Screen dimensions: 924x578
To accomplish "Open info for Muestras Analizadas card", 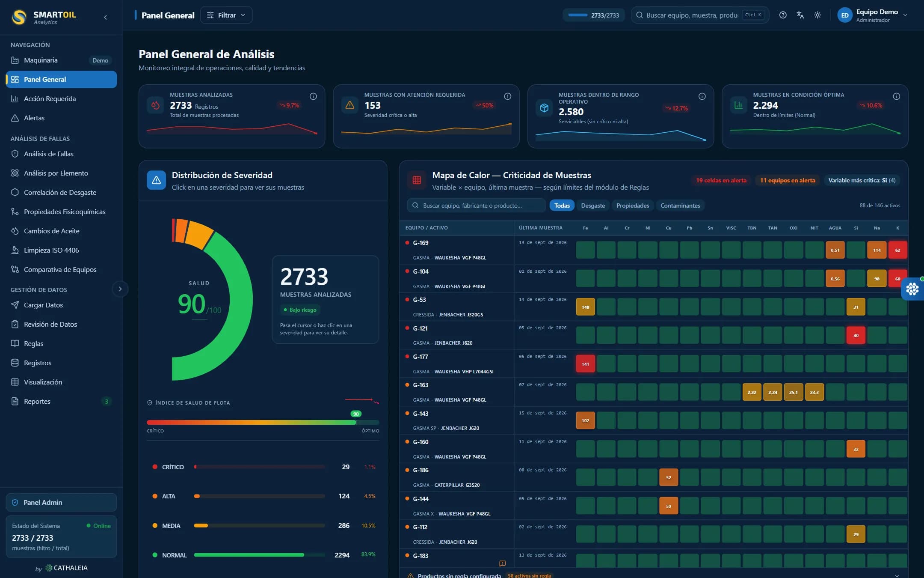I will coord(313,96).
